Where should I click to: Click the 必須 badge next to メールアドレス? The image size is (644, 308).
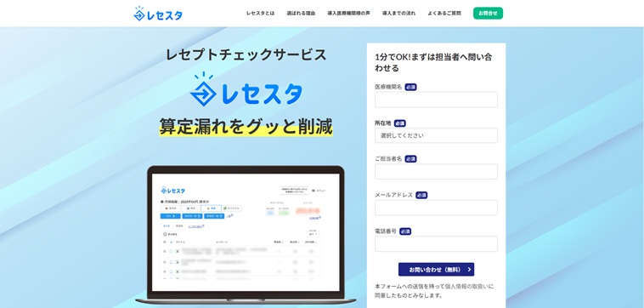pyautogui.click(x=421, y=196)
